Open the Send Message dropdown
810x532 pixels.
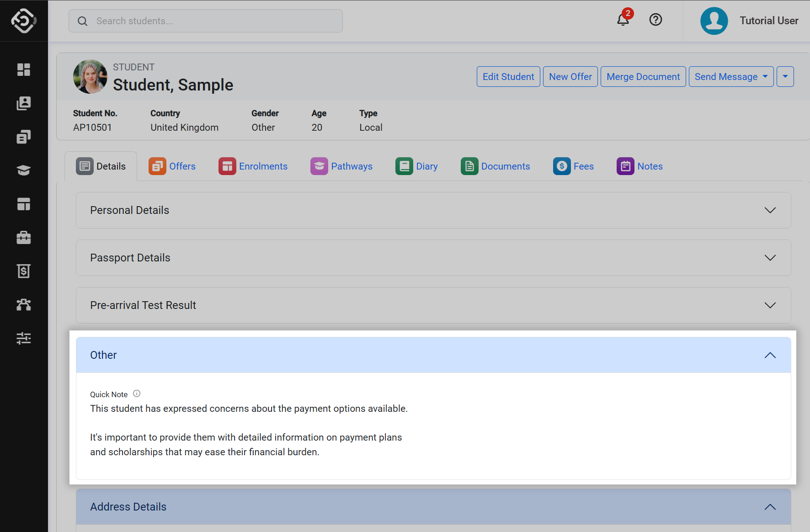pos(730,77)
